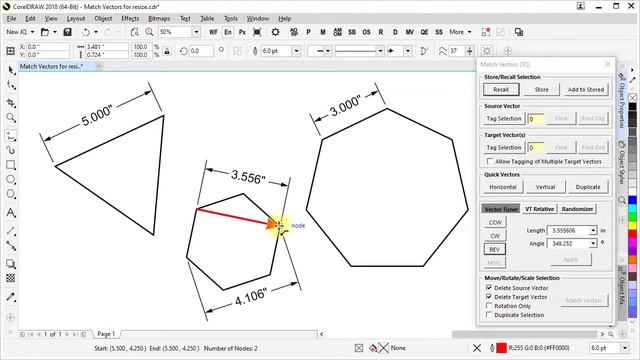Click the fill bucket icon in status bar

click(373, 348)
